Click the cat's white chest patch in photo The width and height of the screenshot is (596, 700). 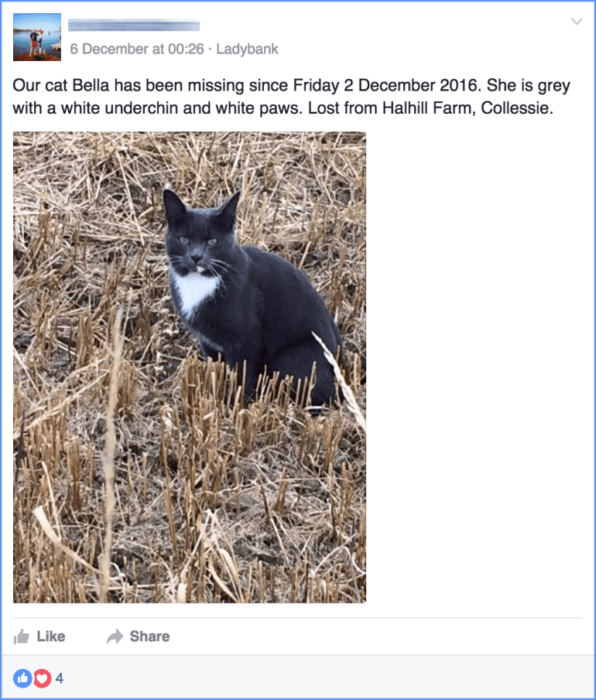(194, 290)
